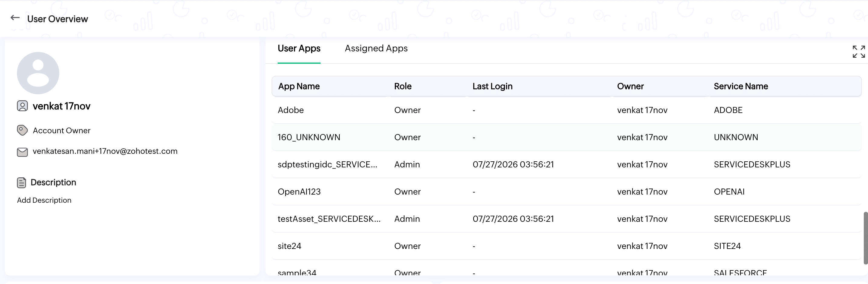Switch to the Assigned Apps tab
Screen dimensions: 868x284
pos(376,48)
